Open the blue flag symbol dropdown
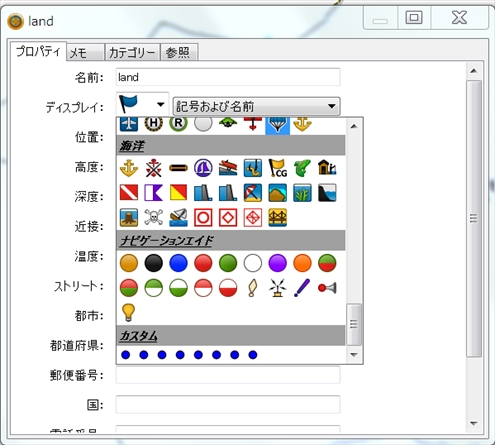Screen dimensions: 495x445 (142, 105)
